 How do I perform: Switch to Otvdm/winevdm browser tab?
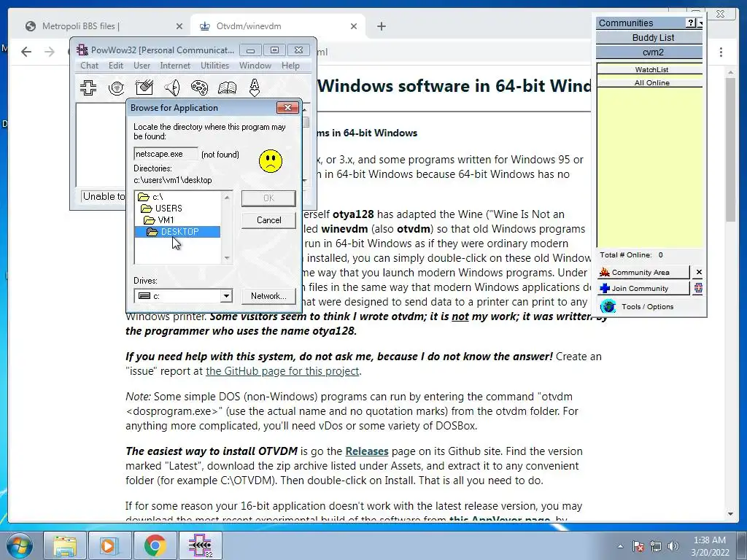(278, 26)
